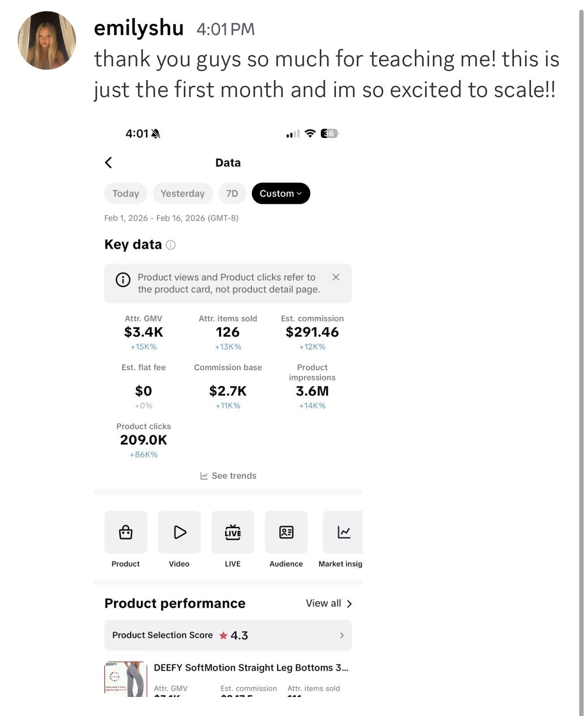Tap the back arrow icon
The height and width of the screenshot is (716, 588).
coord(109,162)
